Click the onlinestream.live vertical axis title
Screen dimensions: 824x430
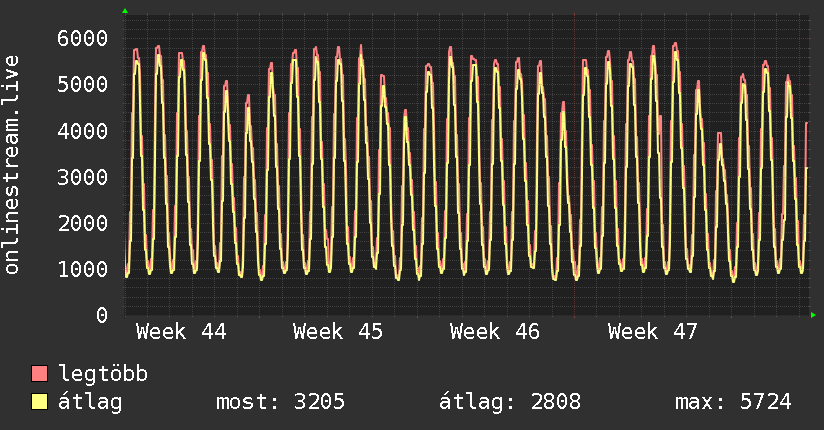[x=13, y=165]
